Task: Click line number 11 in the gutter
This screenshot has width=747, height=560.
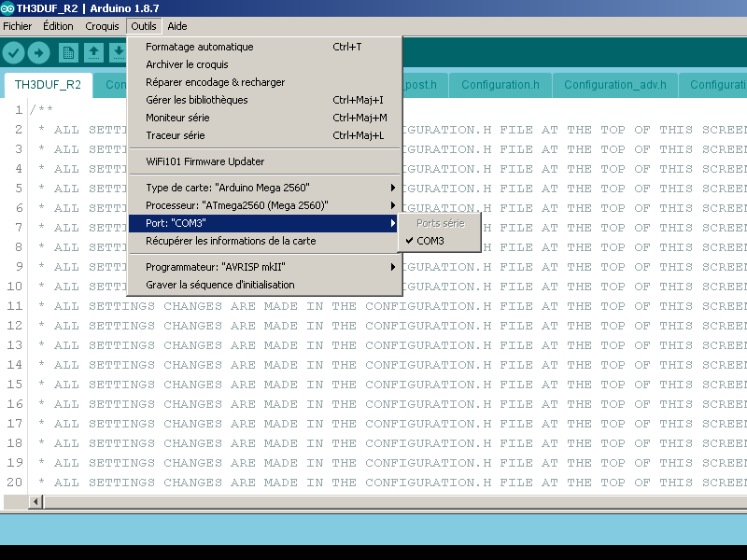Action: 15,306
